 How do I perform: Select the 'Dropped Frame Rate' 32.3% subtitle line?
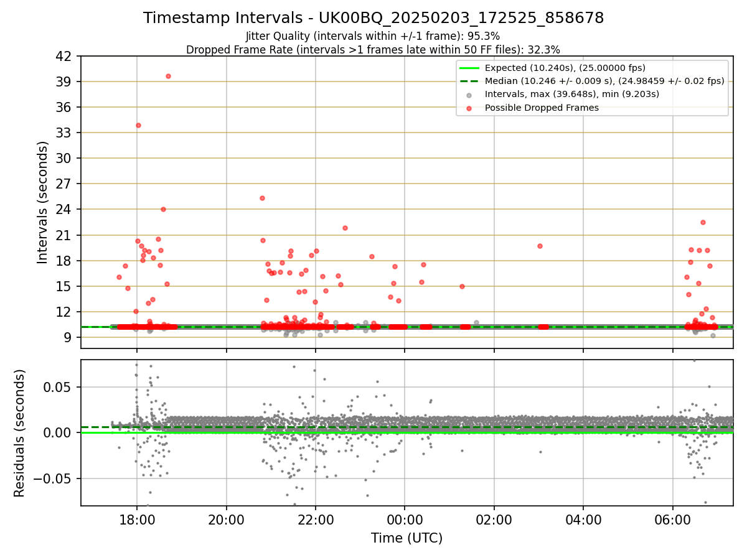coord(373,50)
